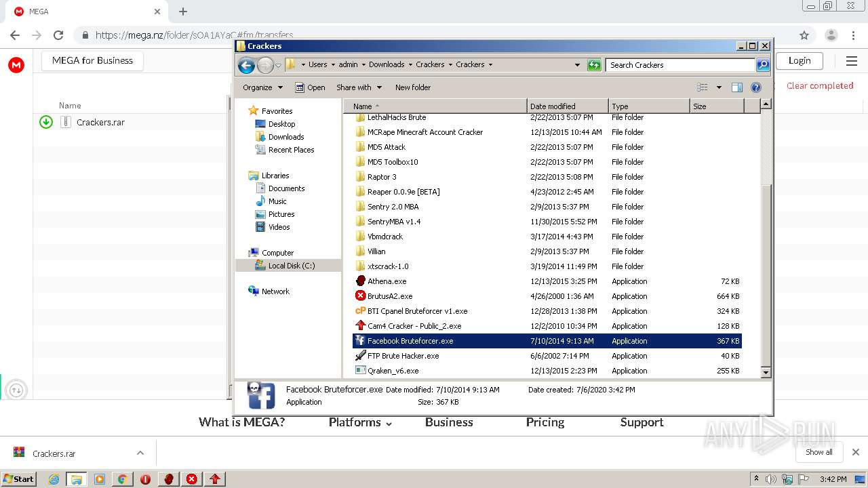The height and width of the screenshot is (488, 868).
Task: Sort by Name column header
Action: coord(435,106)
